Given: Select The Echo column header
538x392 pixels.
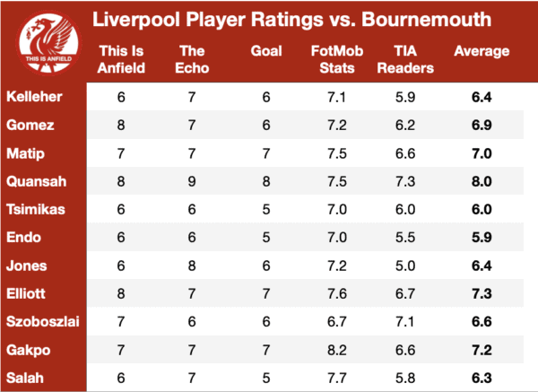Looking at the screenshot, I should click(192, 59).
